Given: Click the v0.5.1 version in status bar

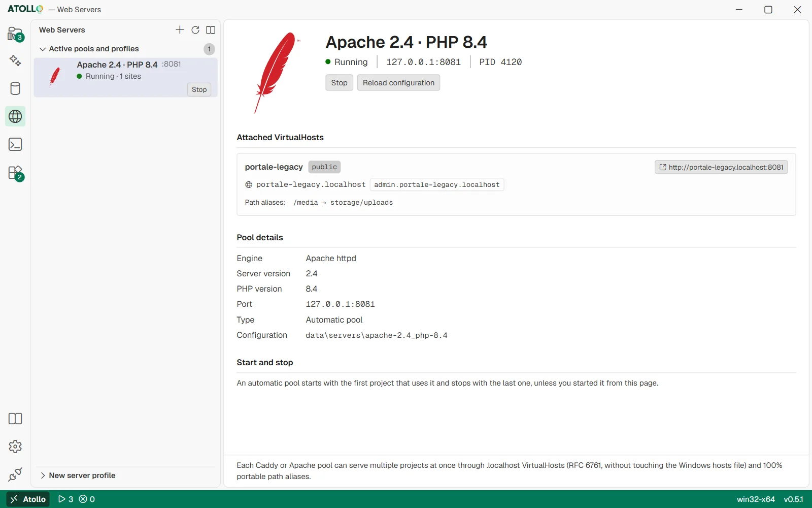Looking at the screenshot, I should pos(794,499).
